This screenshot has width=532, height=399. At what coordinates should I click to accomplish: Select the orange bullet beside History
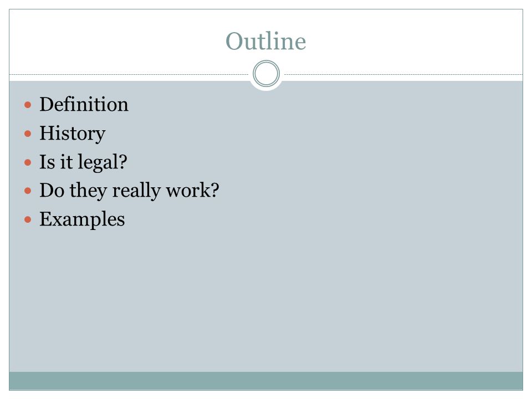[28, 134]
